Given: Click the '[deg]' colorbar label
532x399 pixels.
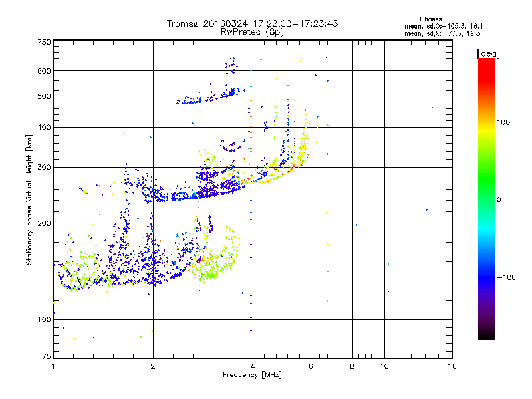Looking at the screenshot, I should click(x=488, y=53).
